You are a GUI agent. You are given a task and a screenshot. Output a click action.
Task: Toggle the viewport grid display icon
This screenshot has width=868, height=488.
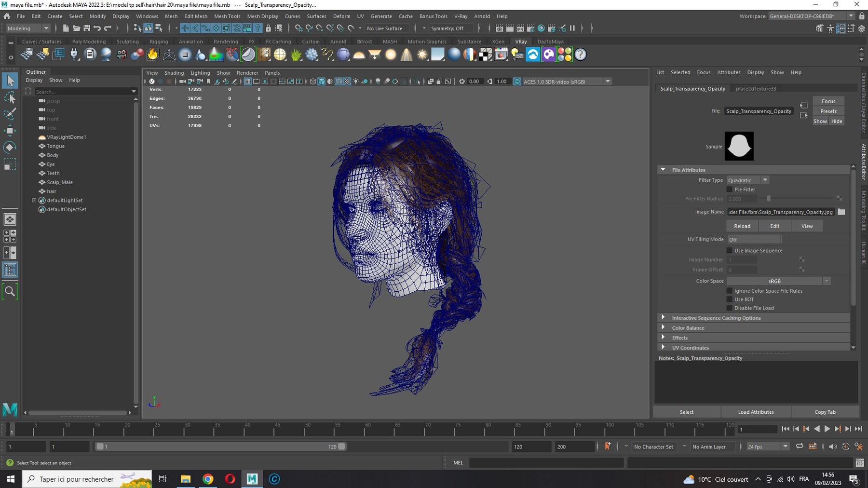pos(247,81)
